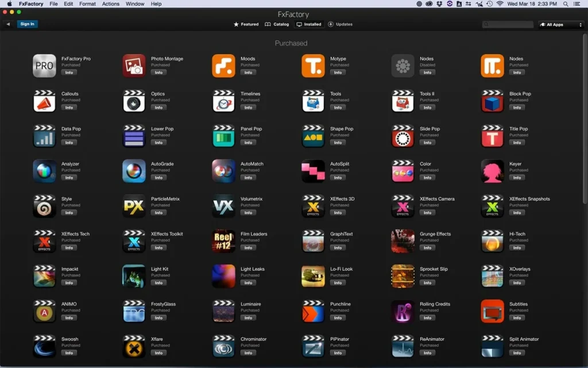Image resolution: width=588 pixels, height=368 pixels.
Task: Click the Block Pop cube icon
Action: pyautogui.click(x=492, y=101)
